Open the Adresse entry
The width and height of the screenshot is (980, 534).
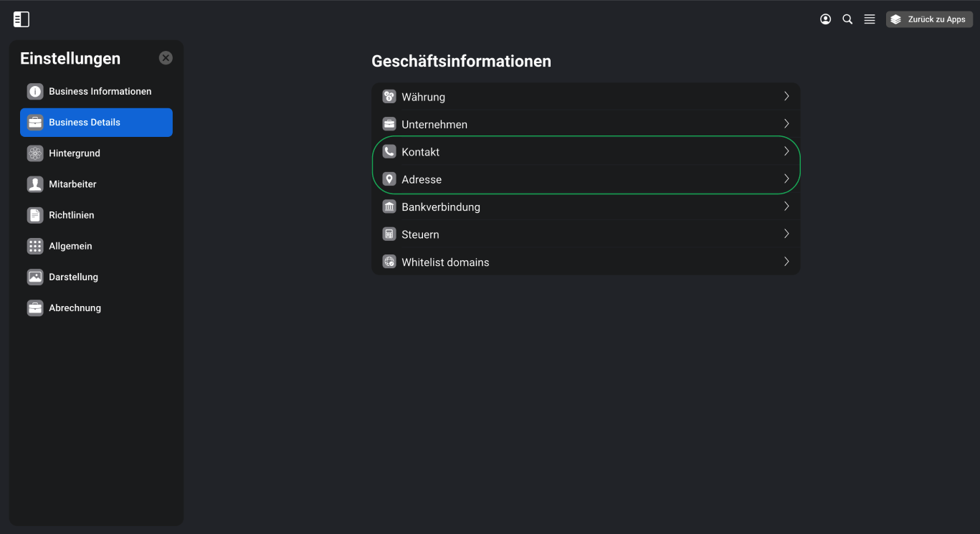[586, 179]
